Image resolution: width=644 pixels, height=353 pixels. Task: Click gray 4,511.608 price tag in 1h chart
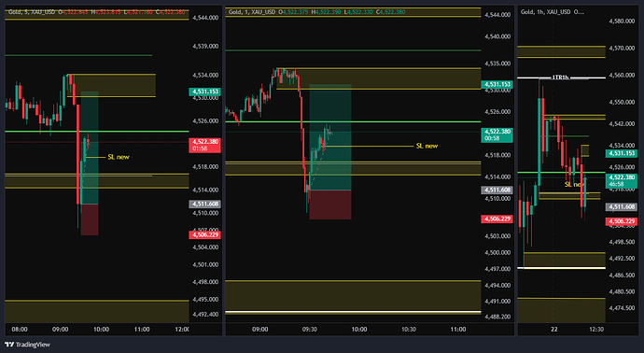pyautogui.click(x=622, y=207)
